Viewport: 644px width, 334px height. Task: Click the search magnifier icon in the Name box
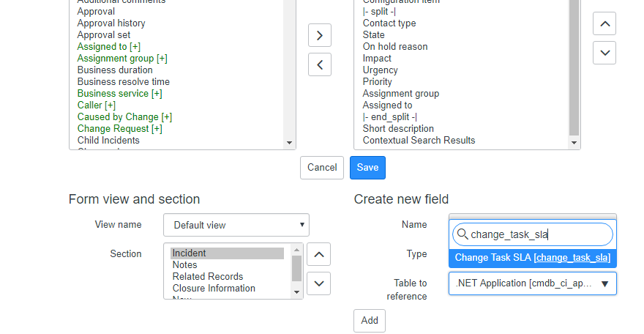point(463,234)
